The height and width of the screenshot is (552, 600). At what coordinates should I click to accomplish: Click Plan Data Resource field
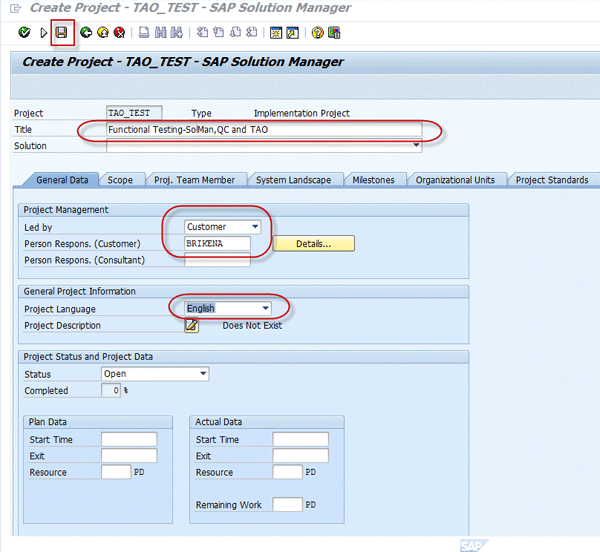[116, 472]
